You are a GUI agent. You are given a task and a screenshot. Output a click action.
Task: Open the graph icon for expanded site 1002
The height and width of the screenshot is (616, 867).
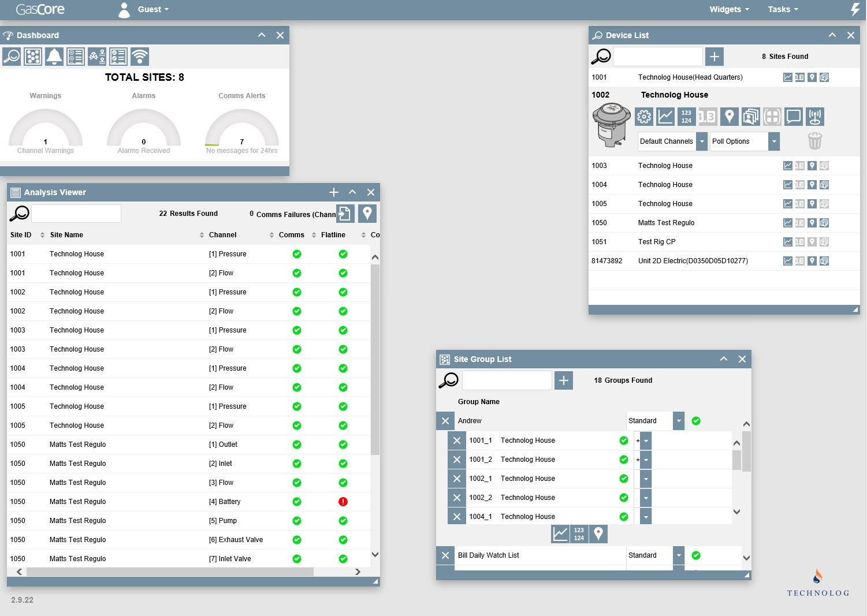[665, 117]
